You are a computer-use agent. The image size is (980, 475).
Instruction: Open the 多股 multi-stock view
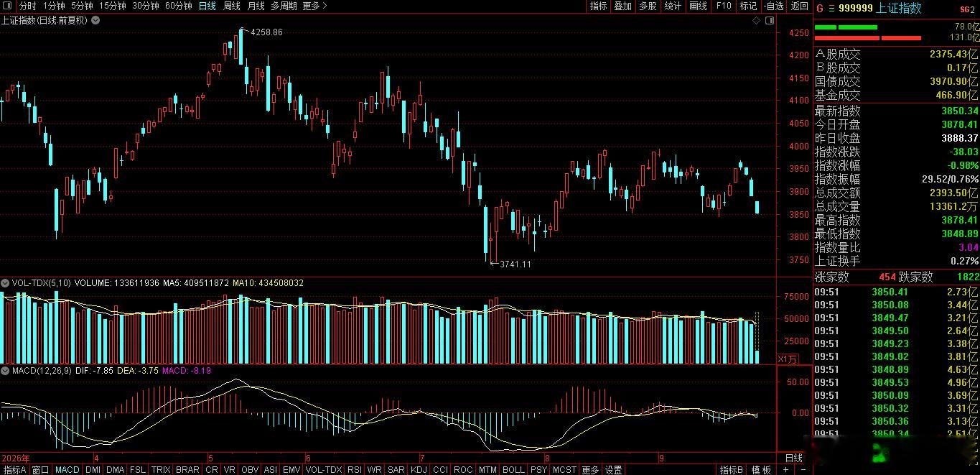tap(648, 6)
